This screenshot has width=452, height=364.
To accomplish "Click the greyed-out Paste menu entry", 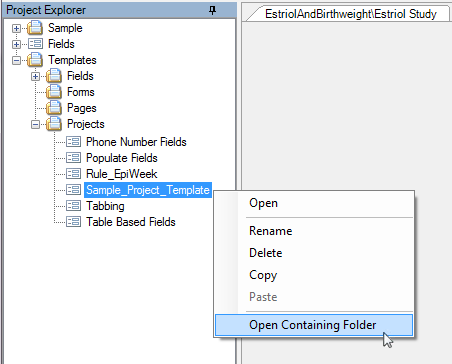I will (314, 297).
